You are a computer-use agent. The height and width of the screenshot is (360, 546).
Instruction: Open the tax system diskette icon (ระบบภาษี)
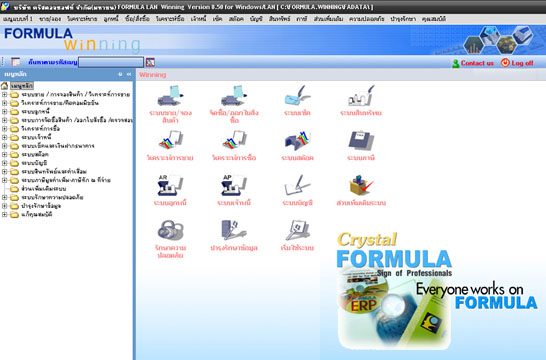tap(361, 140)
